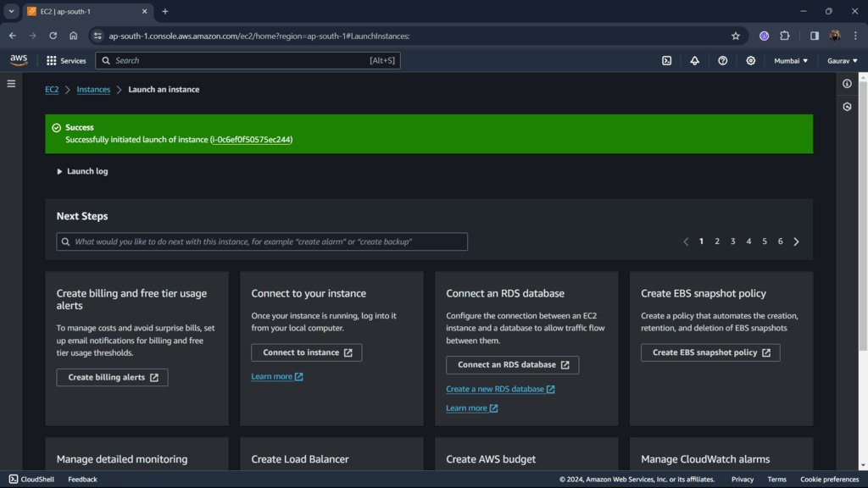This screenshot has height=488, width=868.
Task: Open the hexagon tutorials icon on right
Action: click(847, 107)
